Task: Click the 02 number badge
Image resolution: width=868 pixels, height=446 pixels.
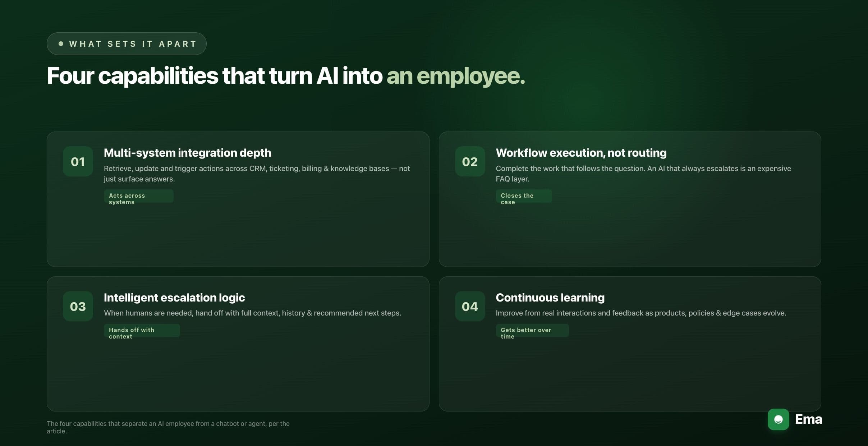Action: coord(470,161)
